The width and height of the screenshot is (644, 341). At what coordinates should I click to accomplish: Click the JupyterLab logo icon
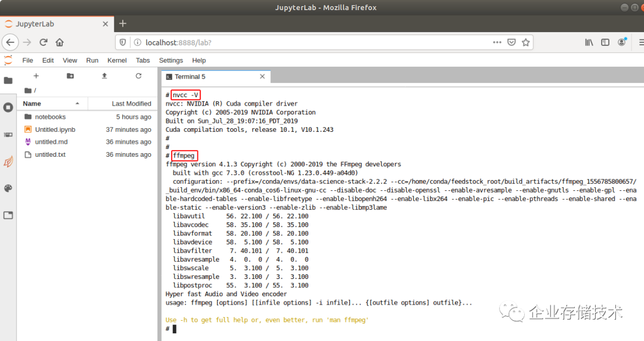[8, 60]
